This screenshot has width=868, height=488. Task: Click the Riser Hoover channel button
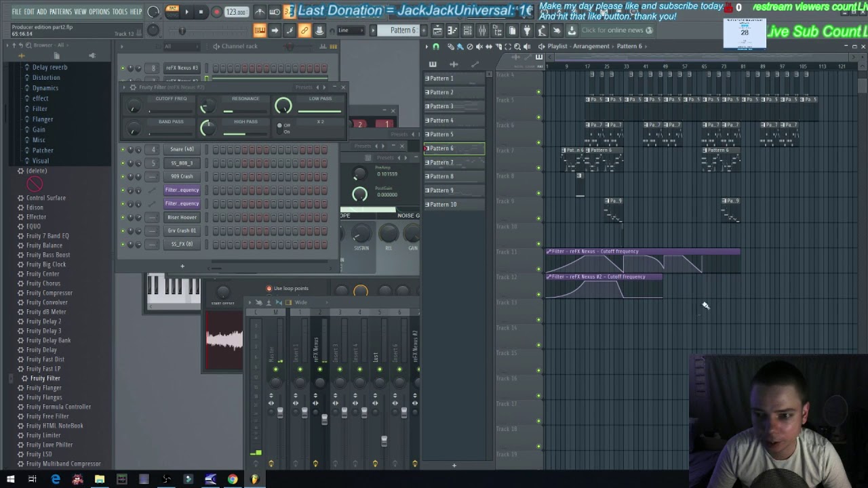(182, 217)
